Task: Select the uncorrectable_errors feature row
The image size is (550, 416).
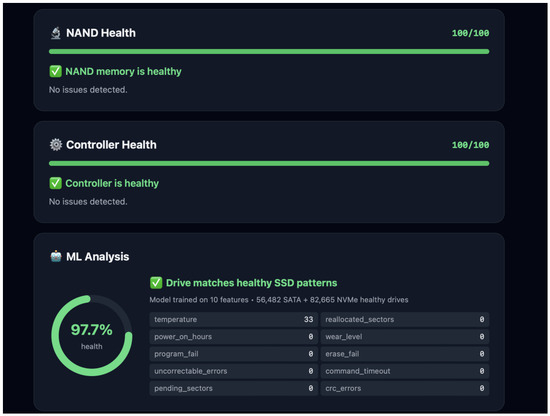Action: [x=234, y=371]
